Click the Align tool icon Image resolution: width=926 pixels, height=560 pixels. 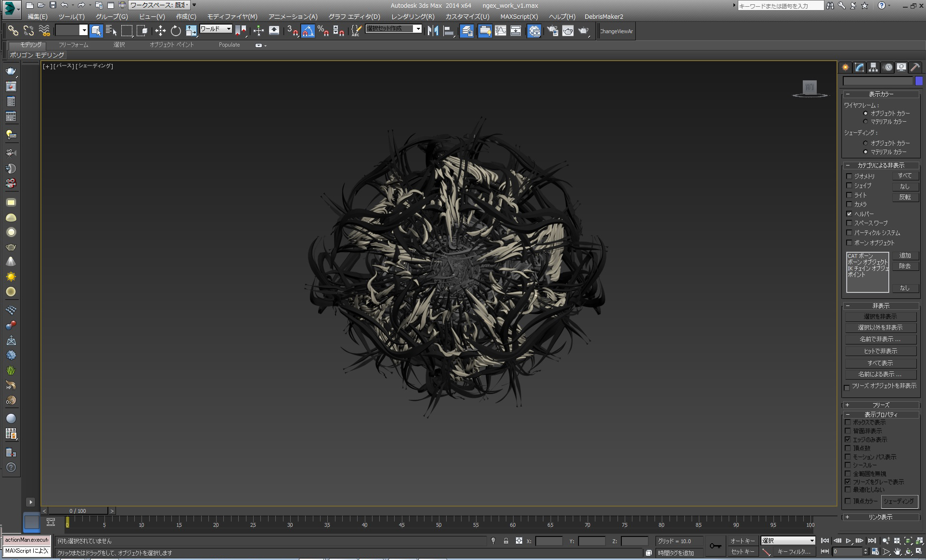click(x=448, y=31)
